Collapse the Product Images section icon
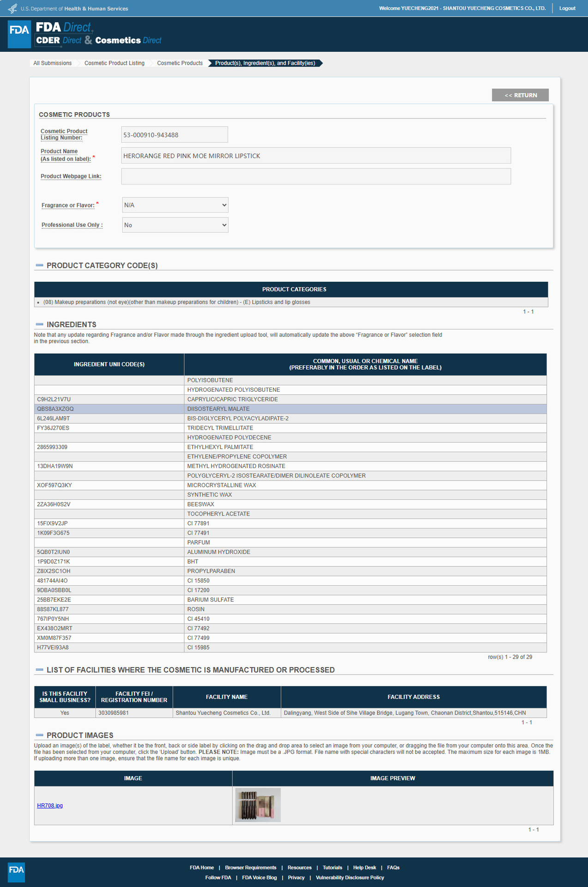 click(x=39, y=735)
